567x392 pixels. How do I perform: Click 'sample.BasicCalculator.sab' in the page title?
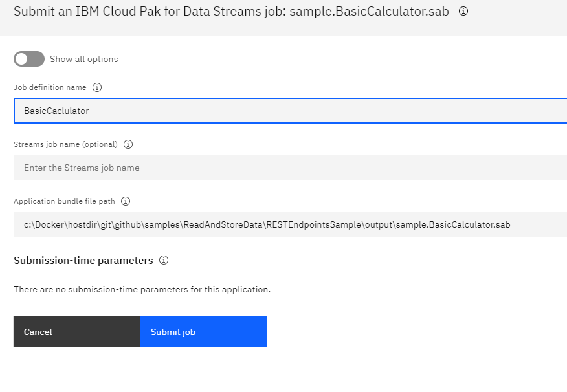[x=369, y=12]
